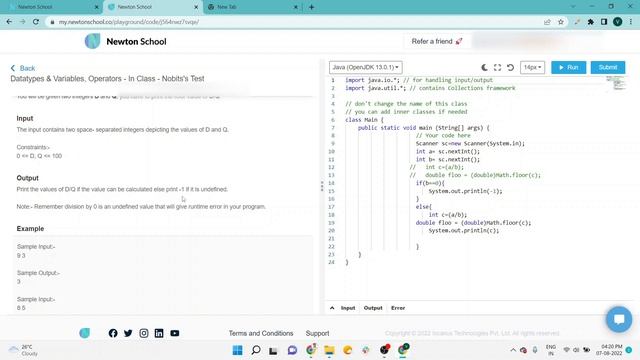The height and width of the screenshot is (360, 640).
Task: Switch to the Input tab
Action: click(x=348, y=308)
